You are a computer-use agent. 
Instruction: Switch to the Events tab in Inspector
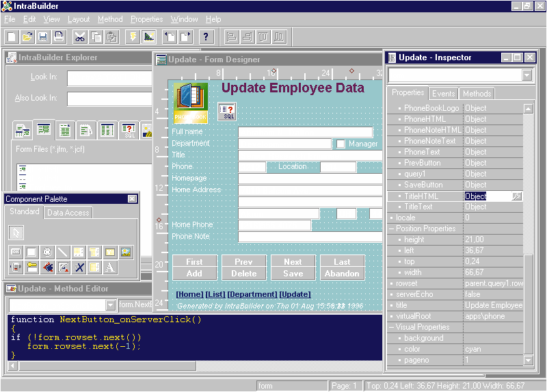(x=443, y=94)
